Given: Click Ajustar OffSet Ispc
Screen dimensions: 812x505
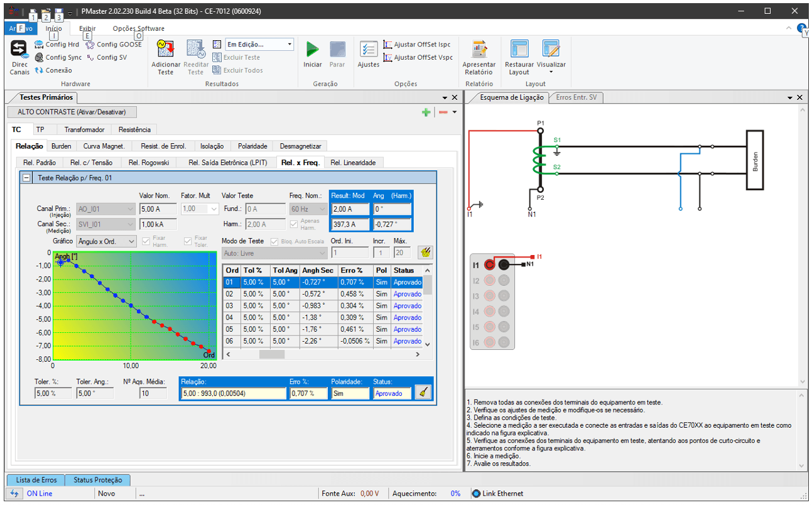Looking at the screenshot, I should [416, 45].
